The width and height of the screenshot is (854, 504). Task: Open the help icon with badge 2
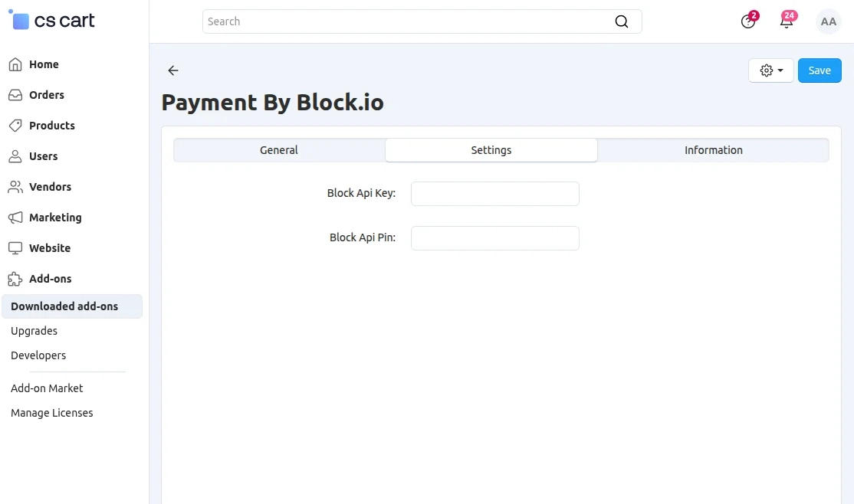pos(748,21)
